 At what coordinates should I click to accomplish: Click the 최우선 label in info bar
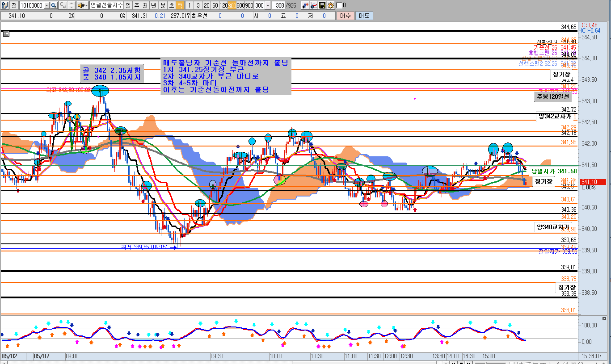tap(199, 16)
